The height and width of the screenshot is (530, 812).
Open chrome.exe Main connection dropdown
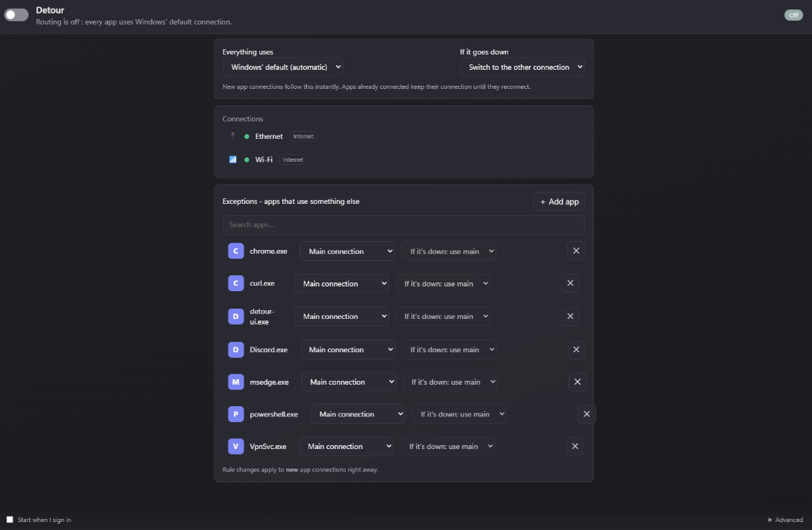(347, 252)
